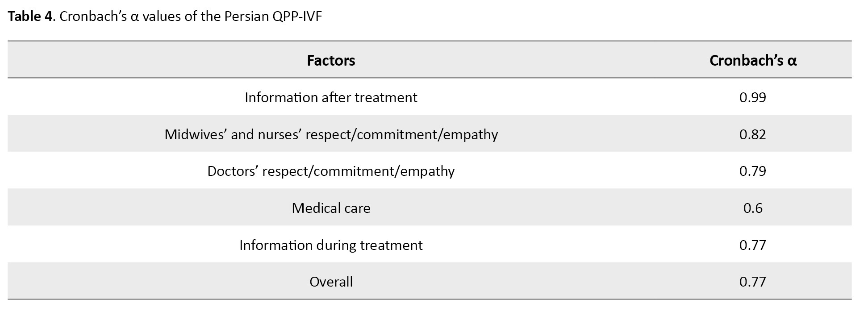Click the 0.99 alpha value
This screenshot has width=868, height=312.
752,97
